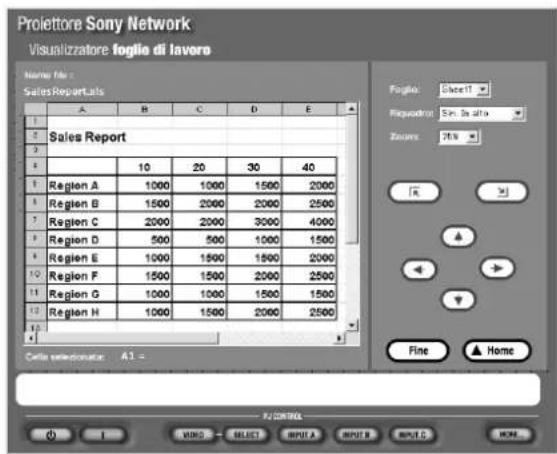Select VIDEO input in PJ Control
Screen dimensions: 557x454
(193, 435)
